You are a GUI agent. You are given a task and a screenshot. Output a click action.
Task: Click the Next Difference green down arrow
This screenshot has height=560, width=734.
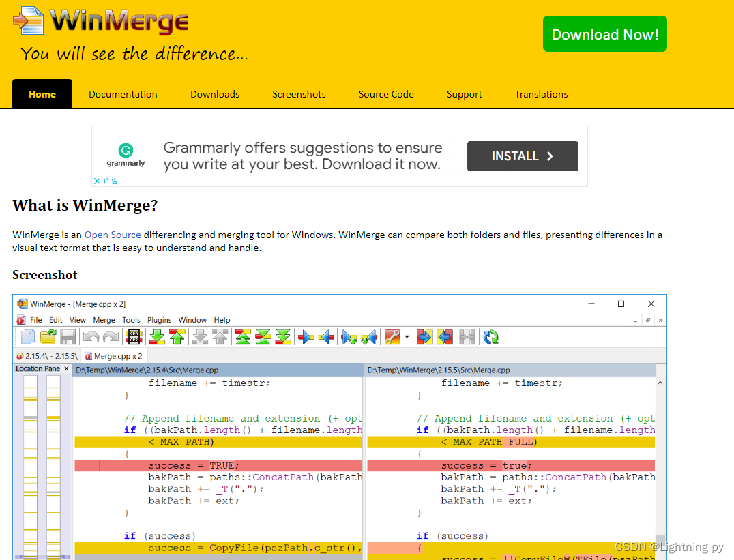(x=158, y=337)
